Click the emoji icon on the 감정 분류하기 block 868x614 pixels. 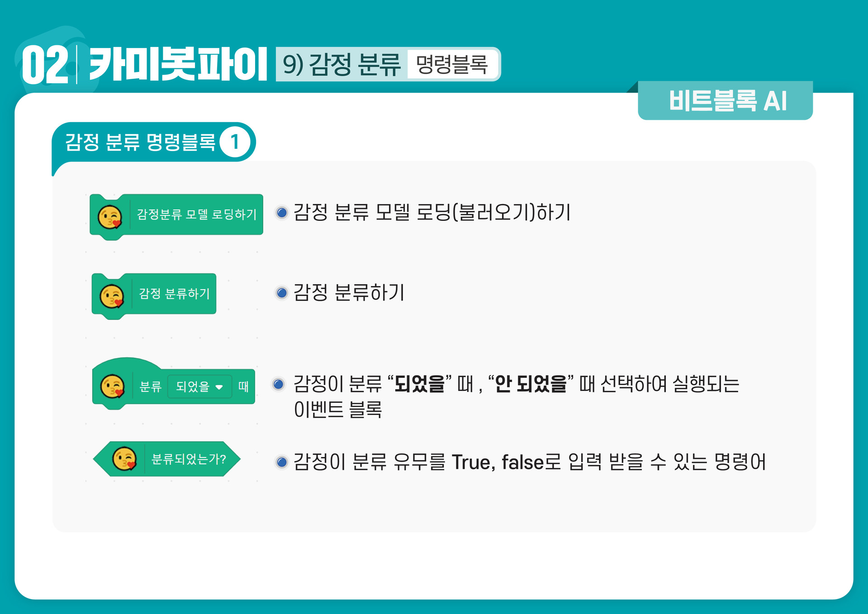[112, 296]
